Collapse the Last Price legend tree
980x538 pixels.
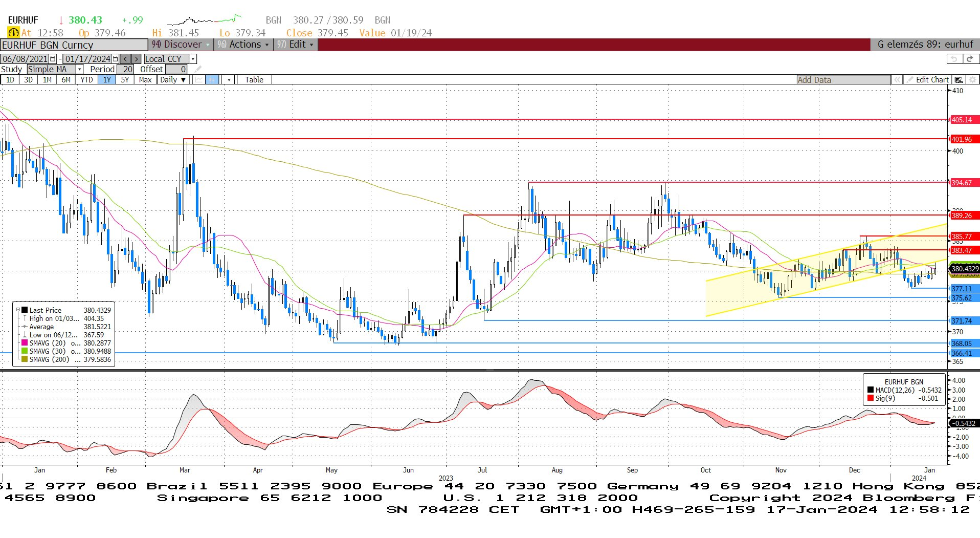pyautogui.click(x=18, y=310)
